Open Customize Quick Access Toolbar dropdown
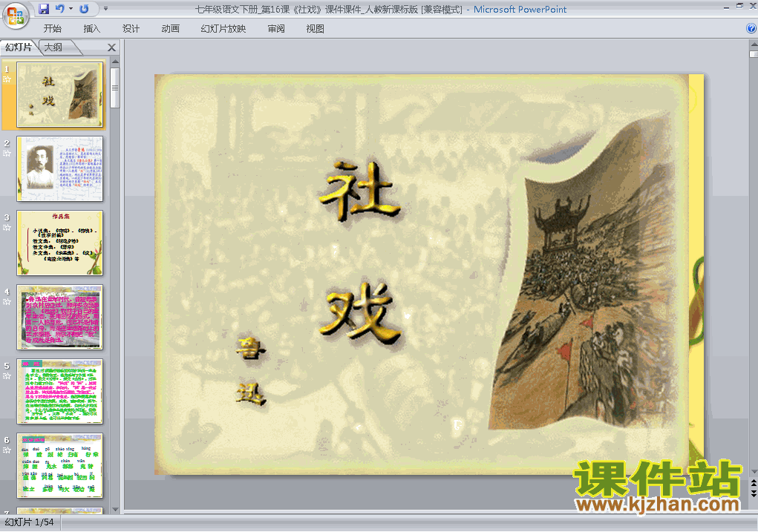Image resolution: width=758 pixels, height=532 pixels. click(x=106, y=9)
